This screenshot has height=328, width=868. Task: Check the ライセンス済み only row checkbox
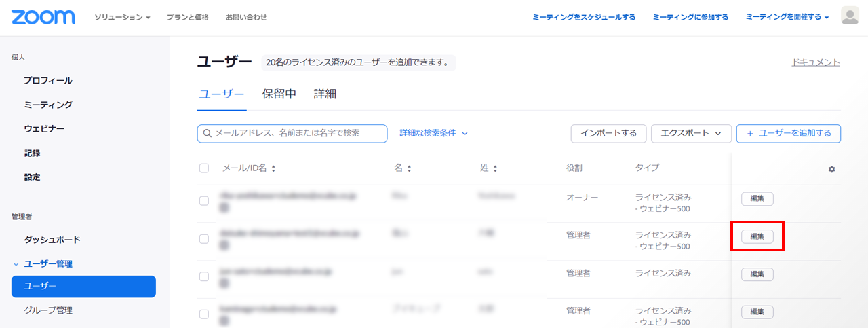click(204, 276)
